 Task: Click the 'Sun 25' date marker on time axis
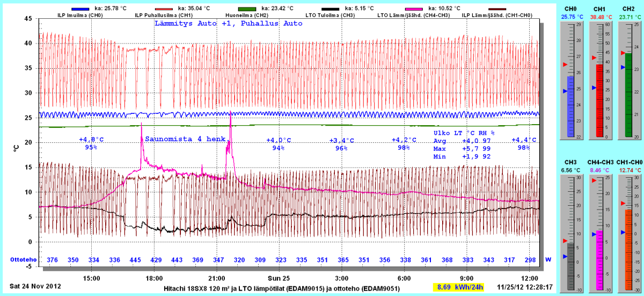click(279, 278)
